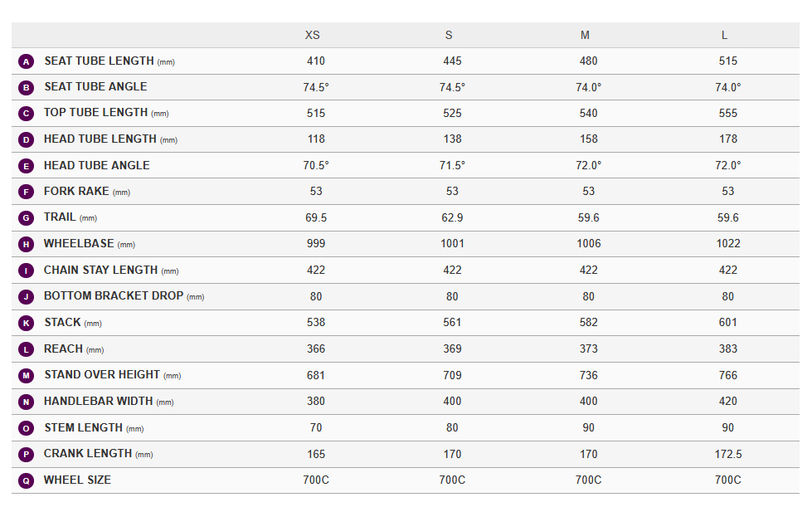This screenshot has width=812, height=507.
Task: Click the N icon for Handlebar Width
Action: pos(27,402)
